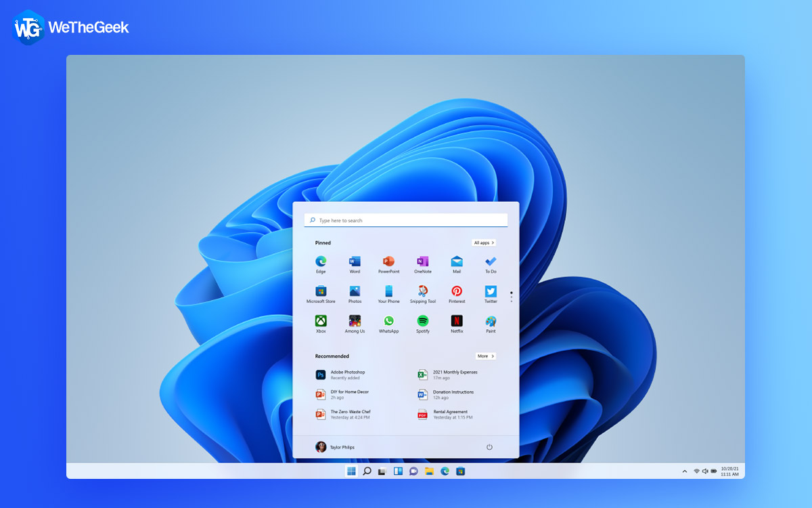Viewport: 812px width, 508px height.
Task: Open recommended Adobe Photoshop item
Action: click(x=341, y=375)
